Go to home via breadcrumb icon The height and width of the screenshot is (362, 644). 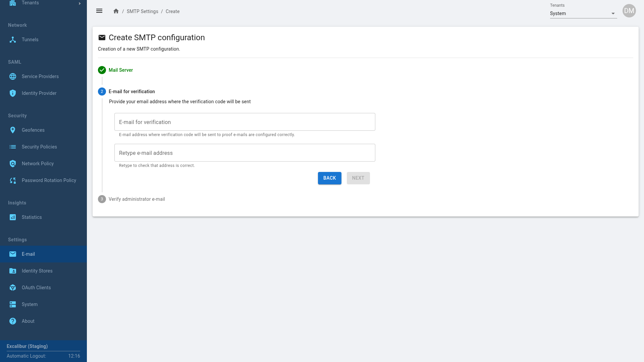coord(116,11)
